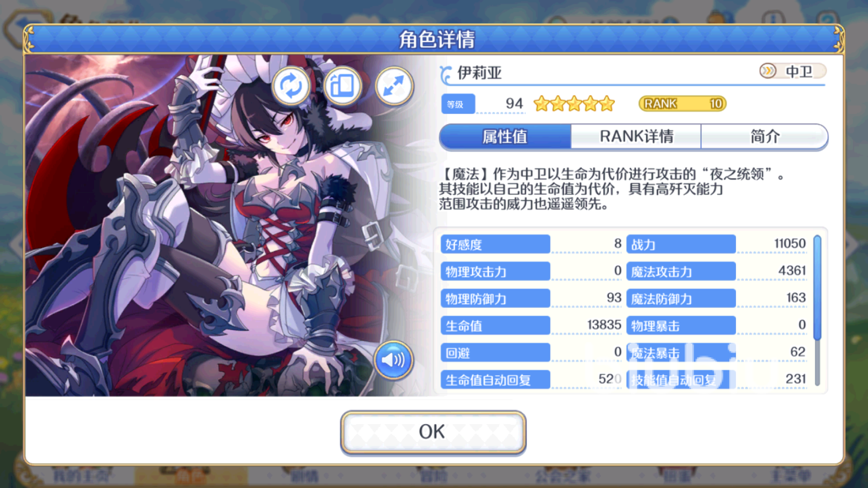This screenshot has height=488, width=868.
Task: Click the 生命值 stat row
Action: [531, 326]
